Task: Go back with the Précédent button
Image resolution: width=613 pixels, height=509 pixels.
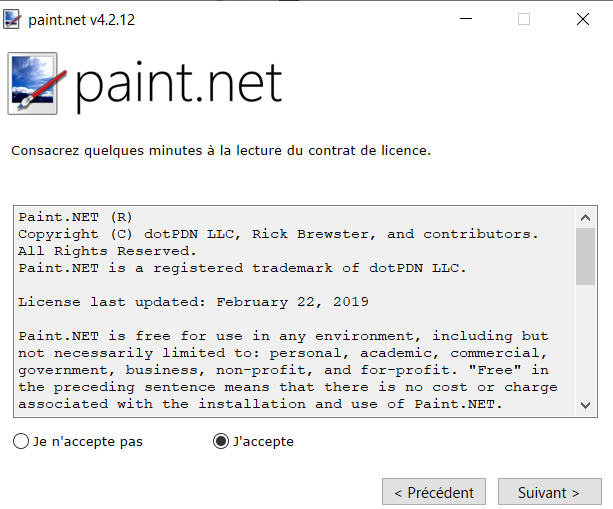Action: 434,492
